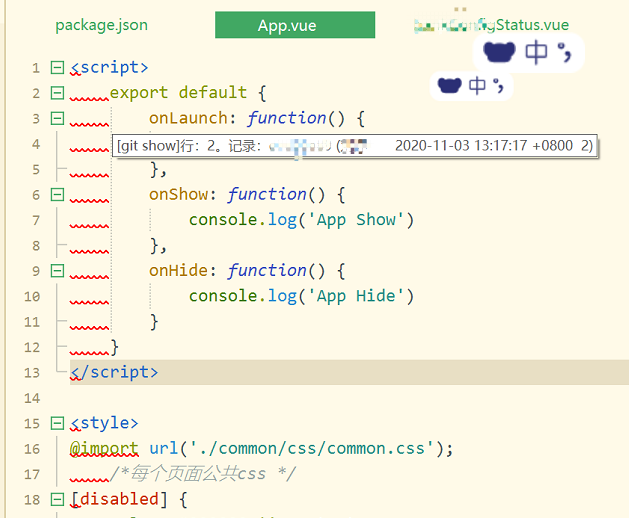Collapse the onLaunch function on line 3
The width and height of the screenshot is (629, 518).
[57, 119]
